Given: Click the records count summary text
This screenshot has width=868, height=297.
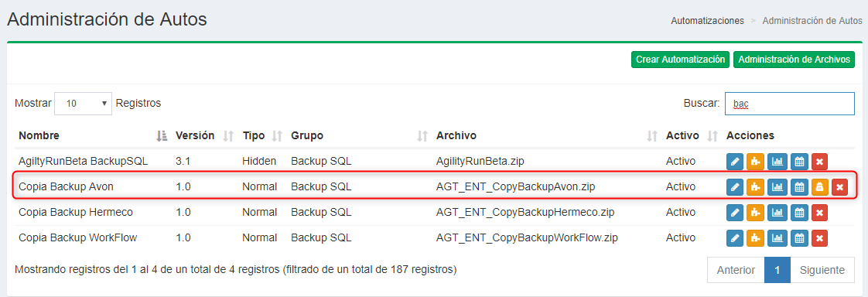Looking at the screenshot, I should point(235,270).
